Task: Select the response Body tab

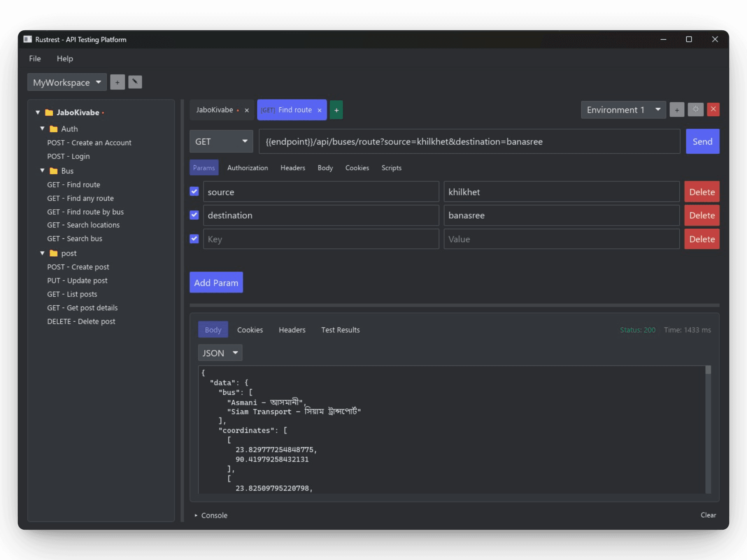Action: tap(213, 330)
